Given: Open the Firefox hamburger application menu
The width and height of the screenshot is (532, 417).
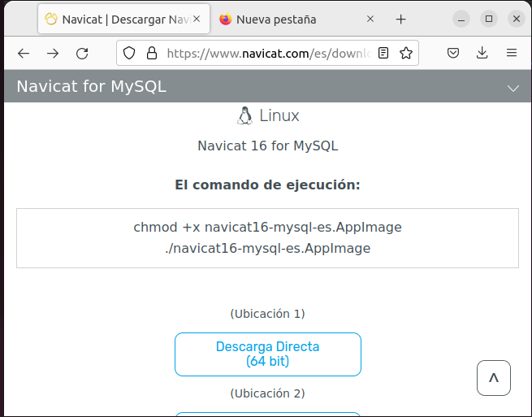Looking at the screenshot, I should click(512, 53).
